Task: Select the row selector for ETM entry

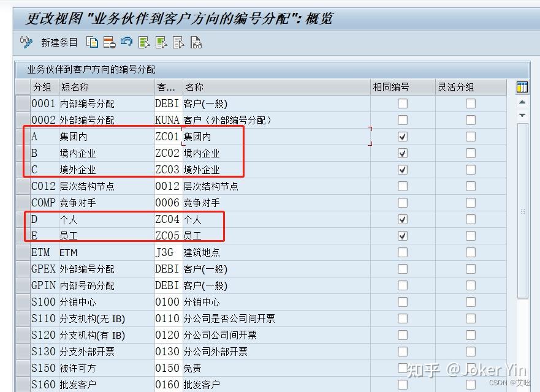Action: coord(21,252)
